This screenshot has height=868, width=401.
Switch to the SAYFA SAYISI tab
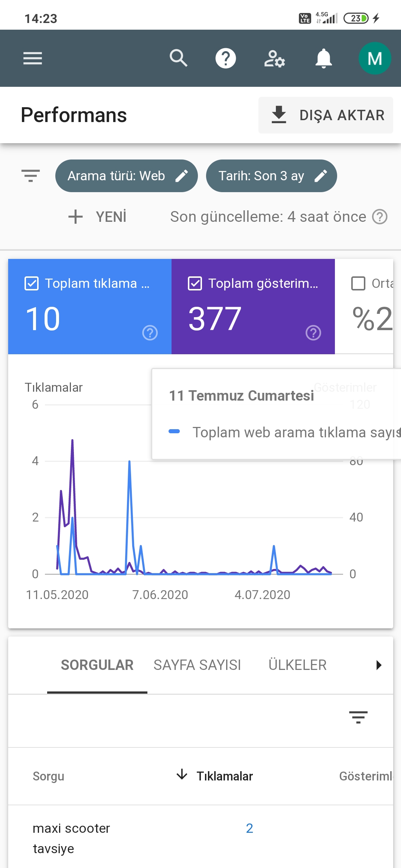click(197, 665)
